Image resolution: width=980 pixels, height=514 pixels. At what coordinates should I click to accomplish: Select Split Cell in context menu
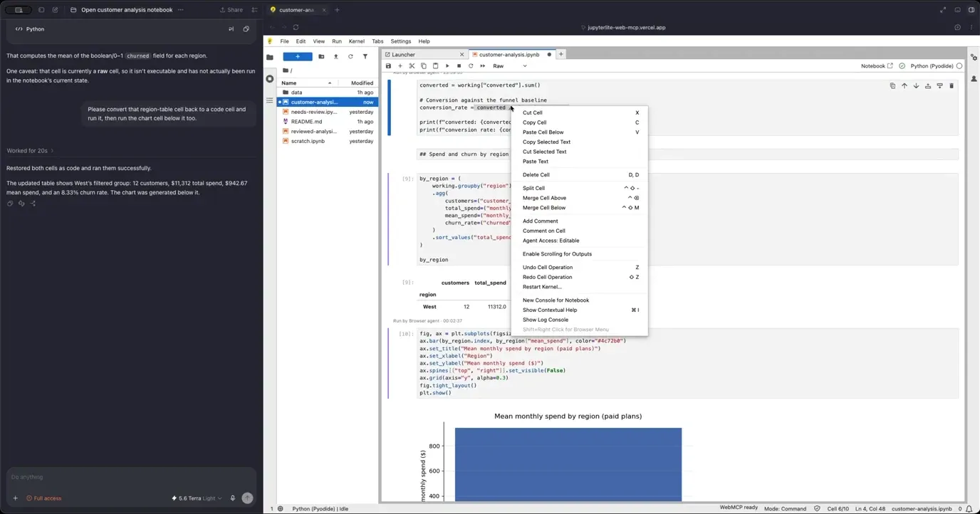tap(580, 188)
